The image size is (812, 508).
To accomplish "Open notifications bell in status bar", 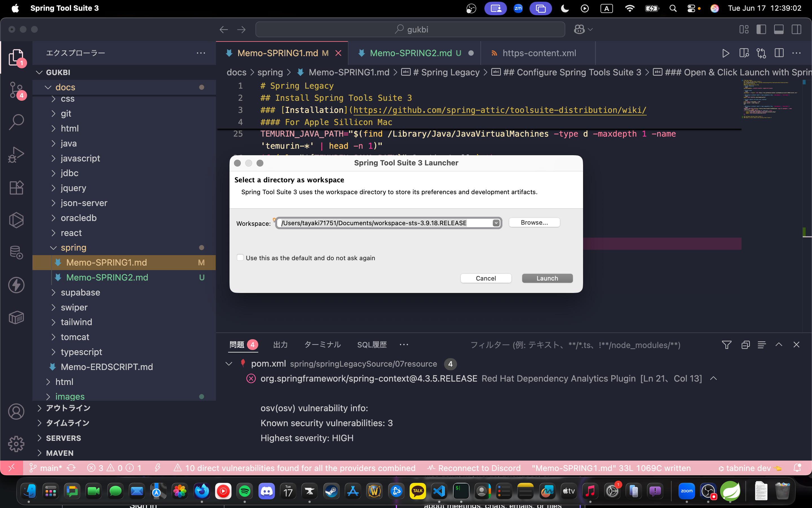I will (798, 468).
